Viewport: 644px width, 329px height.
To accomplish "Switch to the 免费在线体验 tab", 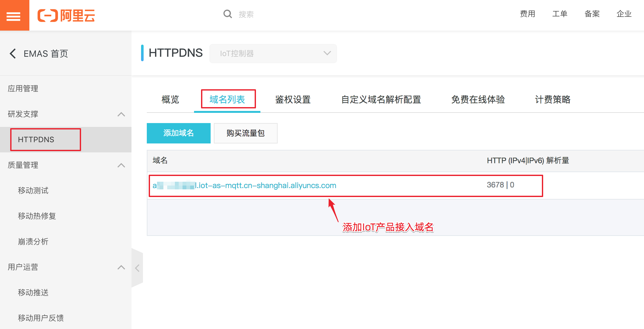I will [x=478, y=99].
